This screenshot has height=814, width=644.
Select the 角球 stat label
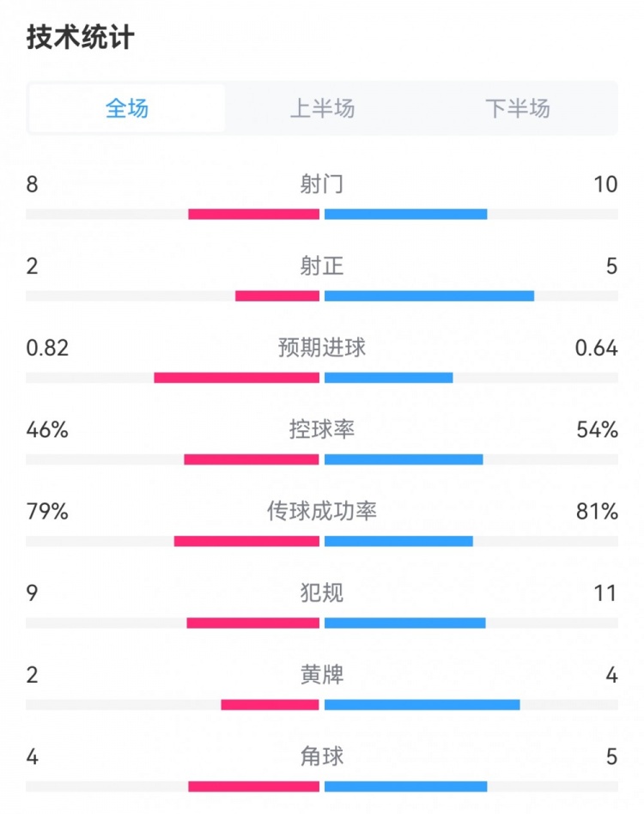(x=322, y=756)
